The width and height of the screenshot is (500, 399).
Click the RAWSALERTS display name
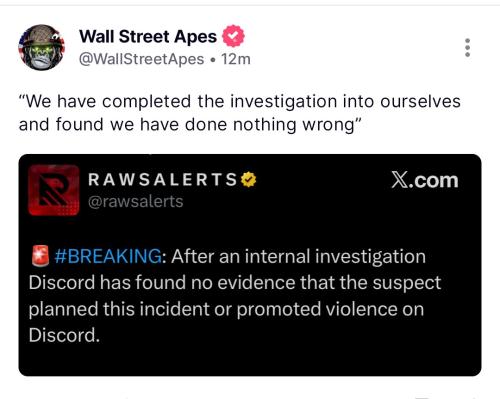[x=163, y=180]
